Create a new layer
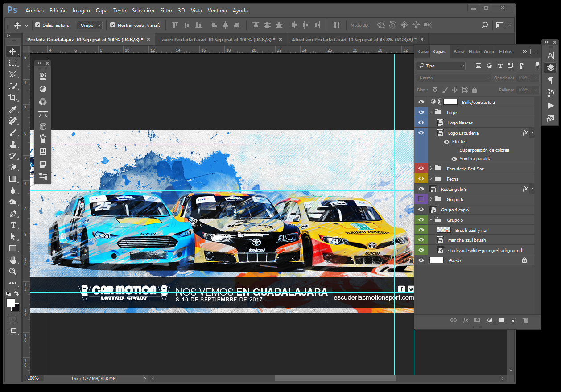This screenshot has height=392, width=561. [x=513, y=320]
